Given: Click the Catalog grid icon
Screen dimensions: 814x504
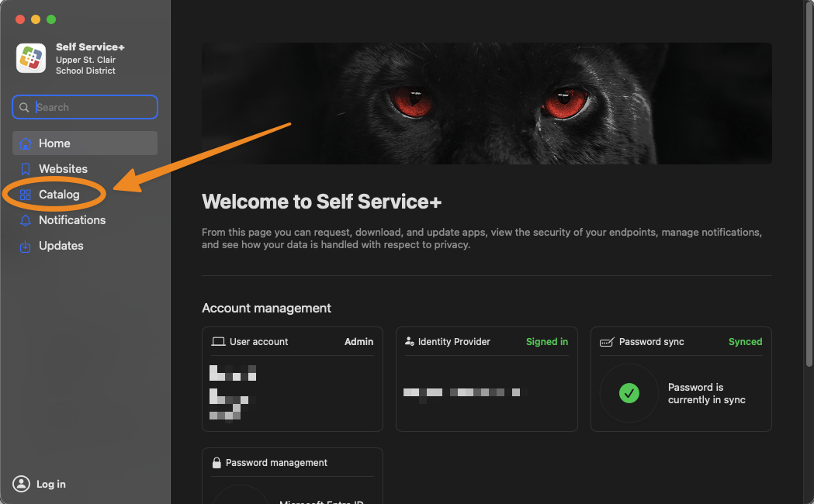Looking at the screenshot, I should coord(25,195).
